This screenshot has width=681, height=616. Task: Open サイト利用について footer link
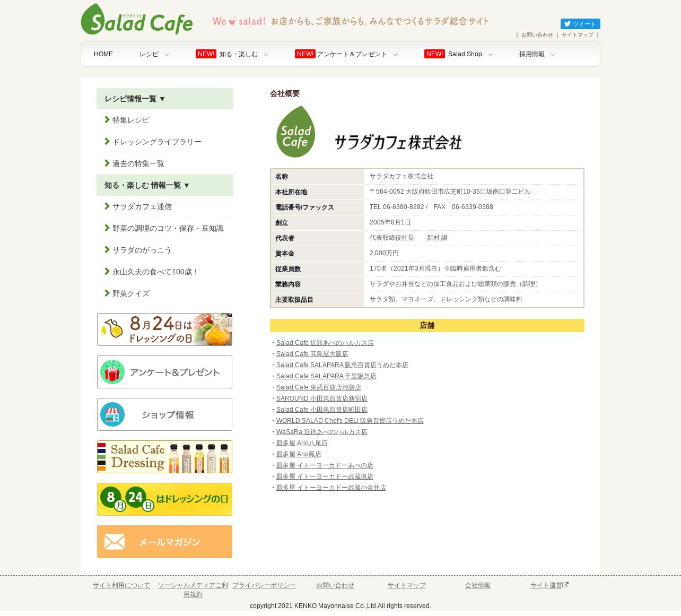(x=121, y=585)
